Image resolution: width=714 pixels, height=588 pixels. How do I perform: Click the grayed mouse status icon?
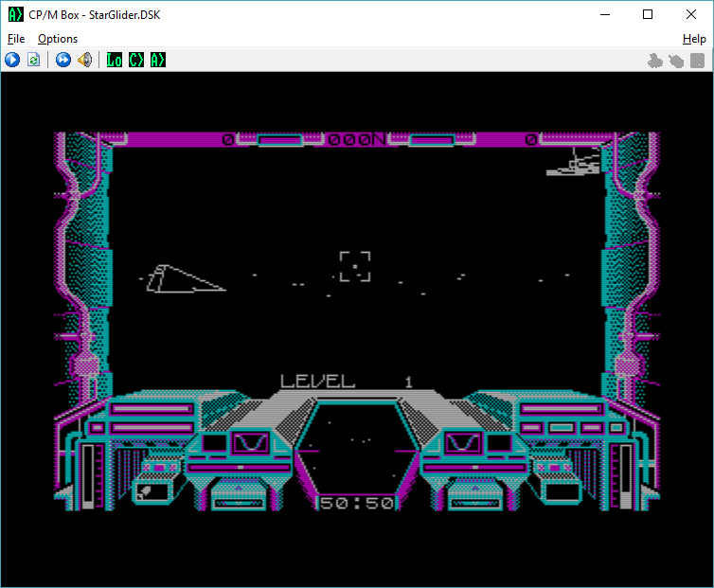[676, 61]
